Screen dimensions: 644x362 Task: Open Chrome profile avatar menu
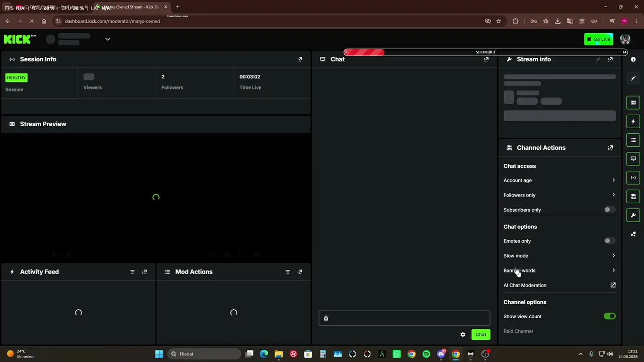624,21
